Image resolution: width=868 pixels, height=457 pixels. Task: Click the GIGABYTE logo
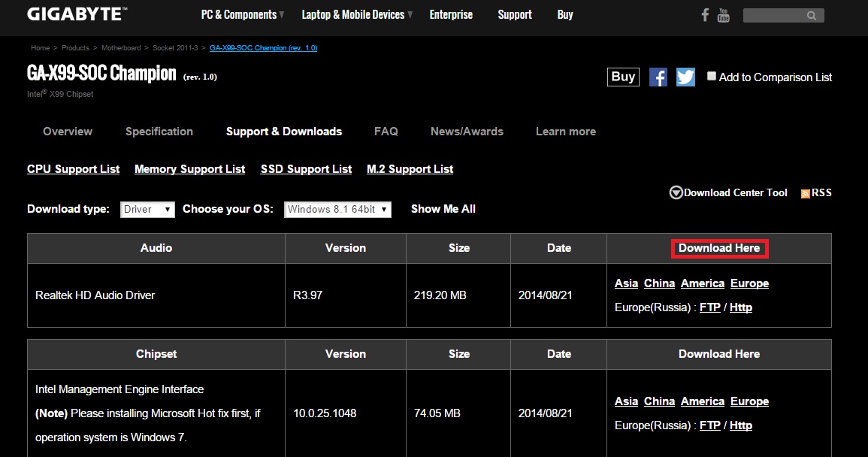click(x=77, y=14)
